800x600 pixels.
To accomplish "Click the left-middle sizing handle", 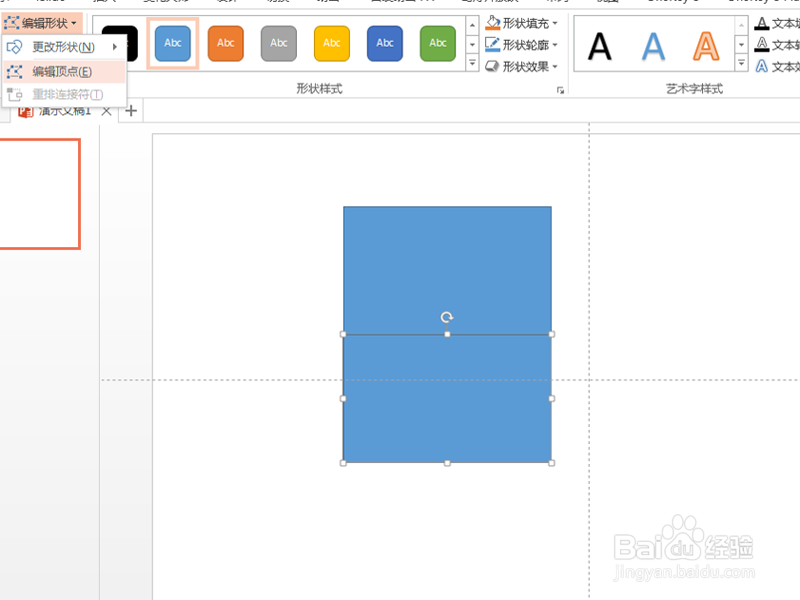I will point(343,398).
